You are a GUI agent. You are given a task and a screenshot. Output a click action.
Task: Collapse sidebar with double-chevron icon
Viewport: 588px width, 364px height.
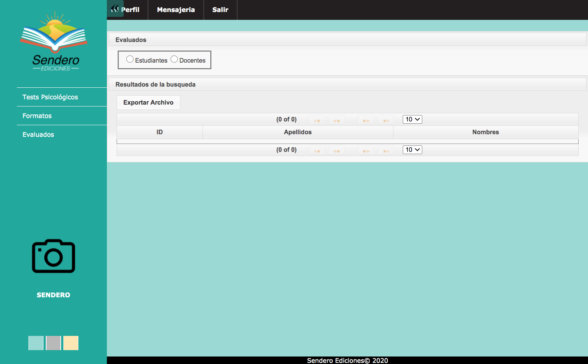115,9
